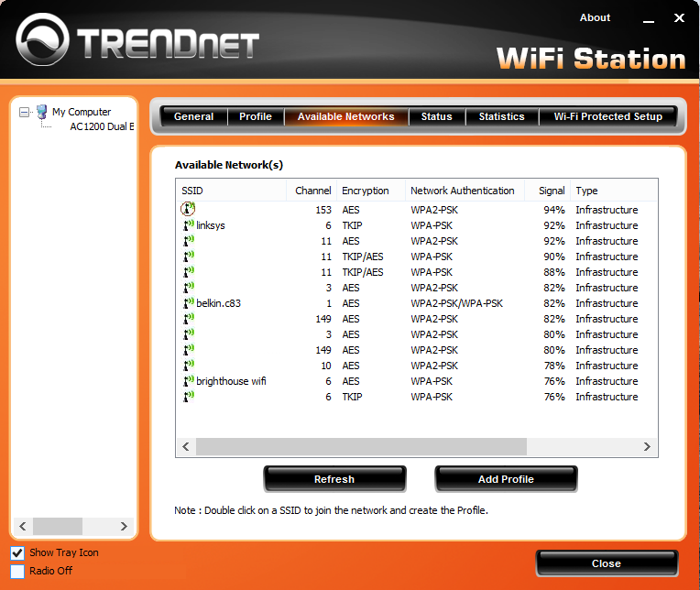Close the window with the X icon
The height and width of the screenshot is (590, 700).
[x=679, y=17]
